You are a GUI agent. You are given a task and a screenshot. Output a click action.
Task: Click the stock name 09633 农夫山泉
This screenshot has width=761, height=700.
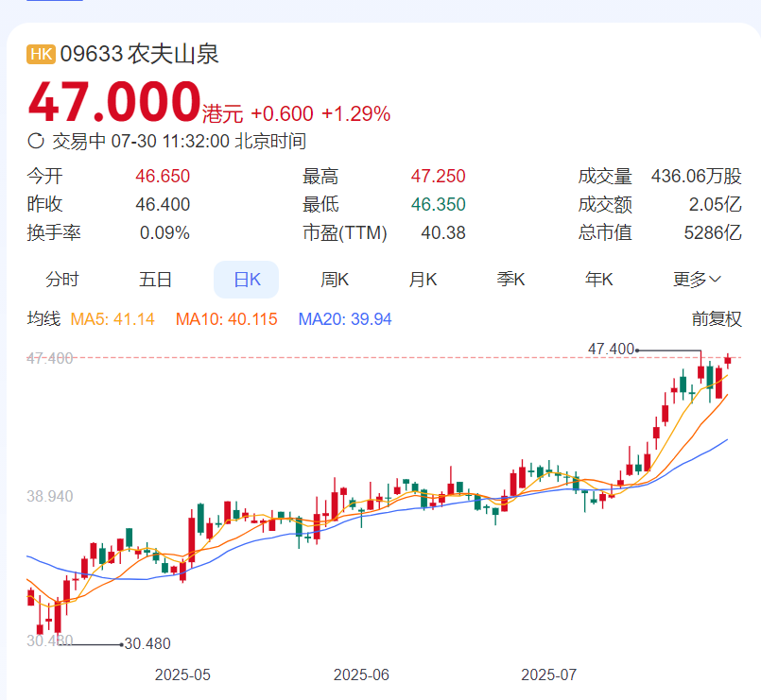click(x=140, y=54)
